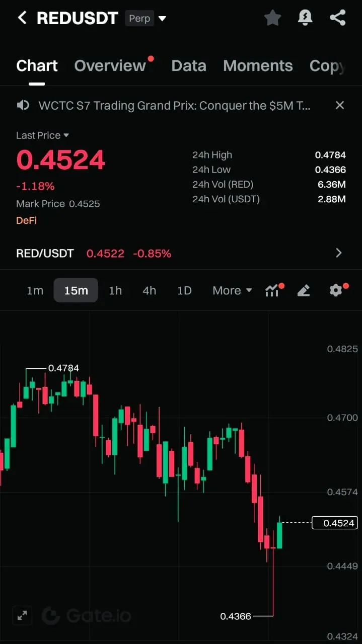The width and height of the screenshot is (362, 644).
Task: Open the Perp contract type dropdown
Action: [146, 19]
